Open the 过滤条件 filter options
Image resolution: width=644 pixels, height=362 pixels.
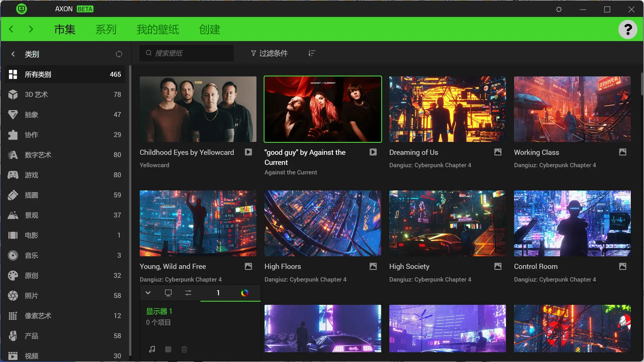click(269, 53)
